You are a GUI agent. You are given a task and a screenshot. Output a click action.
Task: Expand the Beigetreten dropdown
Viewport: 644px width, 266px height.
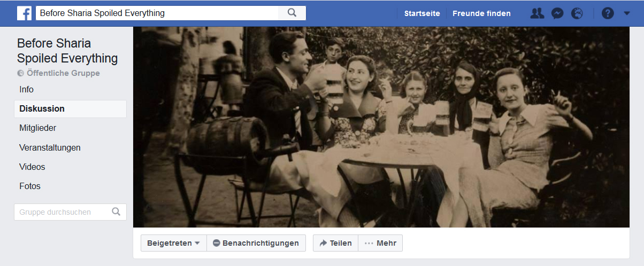pyautogui.click(x=174, y=243)
